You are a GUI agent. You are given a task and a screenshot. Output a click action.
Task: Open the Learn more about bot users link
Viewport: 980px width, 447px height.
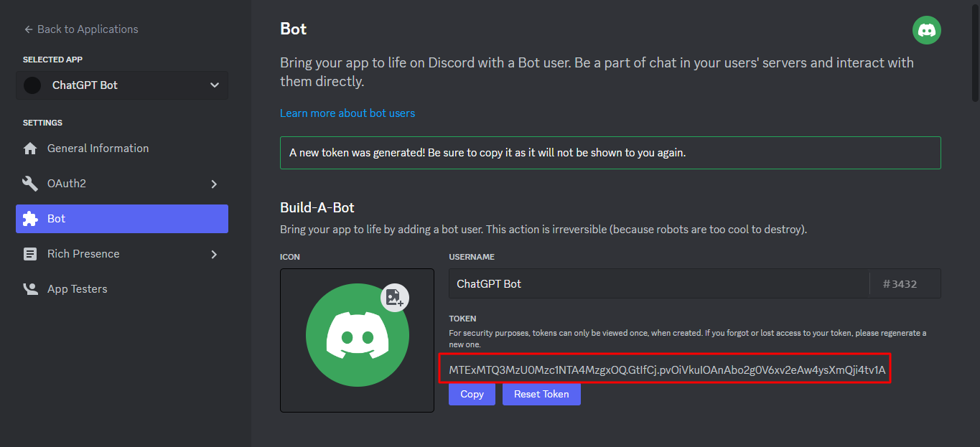coord(347,113)
